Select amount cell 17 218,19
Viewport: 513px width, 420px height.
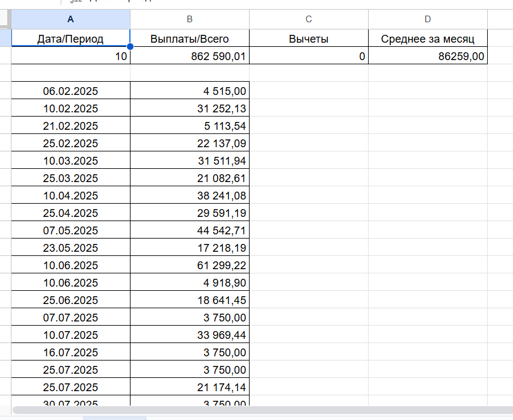[x=190, y=248]
